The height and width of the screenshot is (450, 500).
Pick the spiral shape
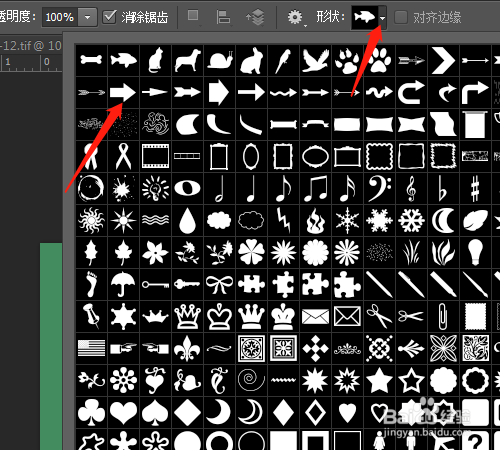click(251, 380)
